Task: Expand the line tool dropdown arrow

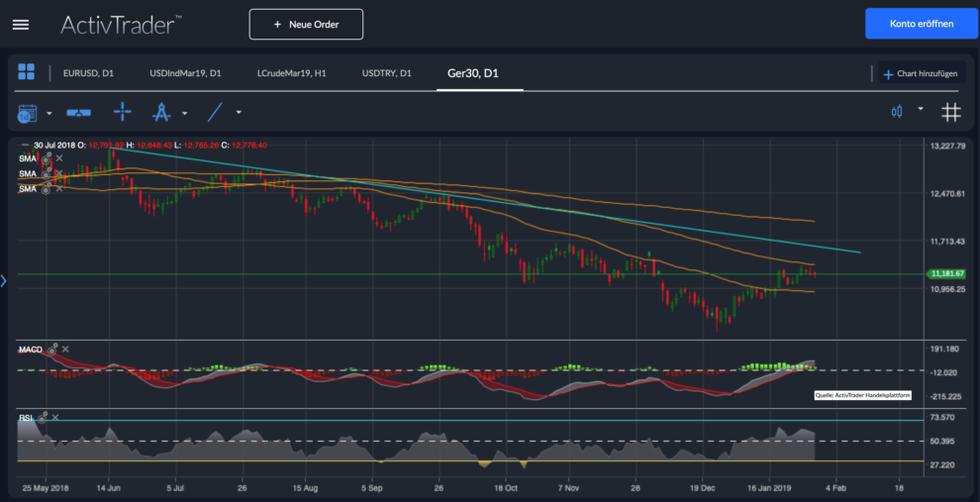Action: click(x=239, y=113)
